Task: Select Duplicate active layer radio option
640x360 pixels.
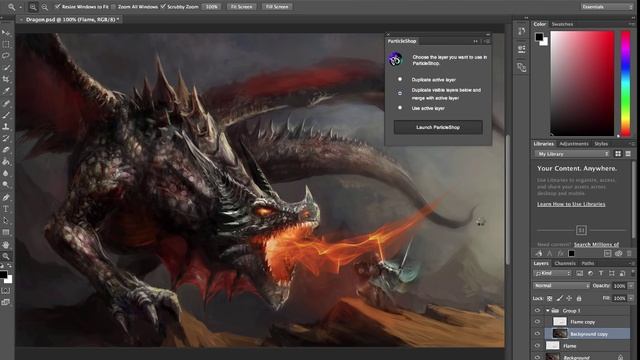Action: coord(400,80)
